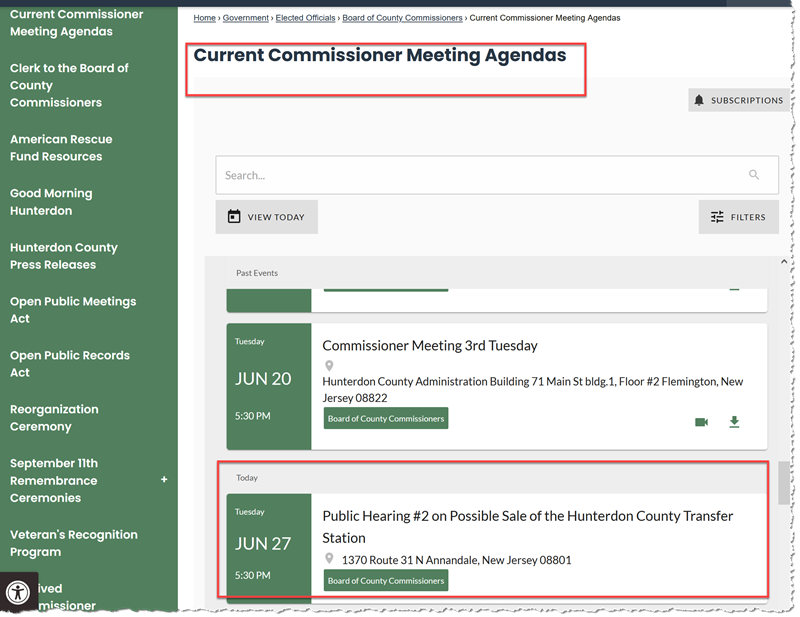This screenshot has height=617, width=800.
Task: Click the Today section label
Action: 247,478
